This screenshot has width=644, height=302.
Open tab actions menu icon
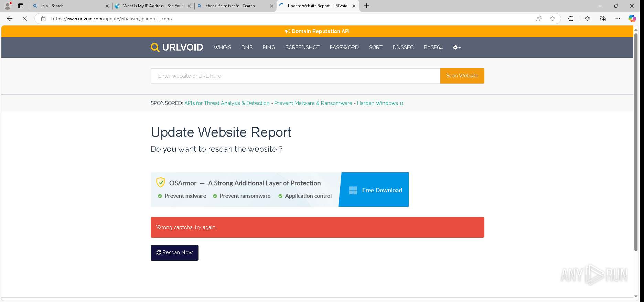21,6
